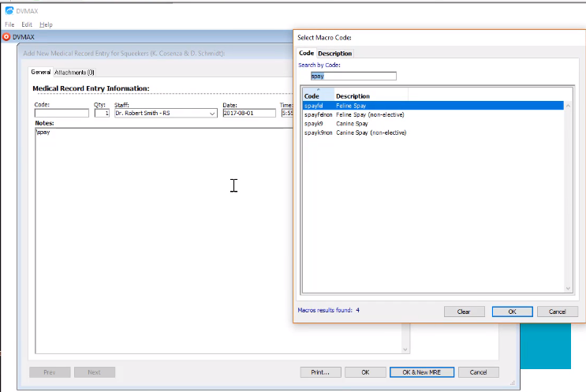Click the Next button

pos(94,372)
